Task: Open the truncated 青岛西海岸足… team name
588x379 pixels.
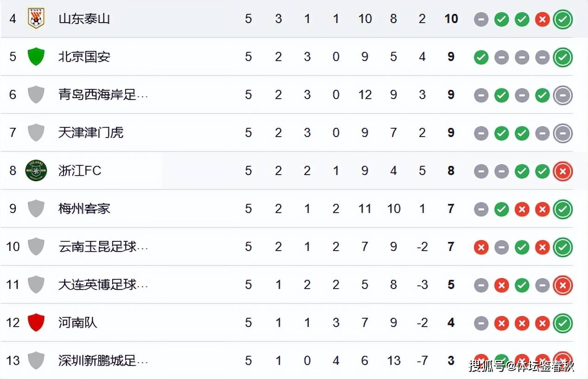Action: click(103, 95)
